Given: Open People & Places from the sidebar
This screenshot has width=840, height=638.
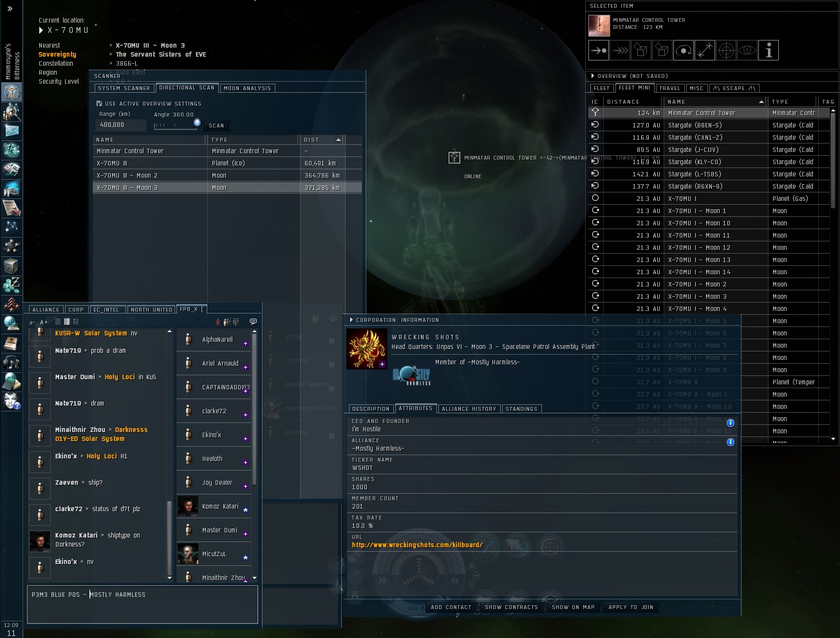Looking at the screenshot, I should [12, 111].
